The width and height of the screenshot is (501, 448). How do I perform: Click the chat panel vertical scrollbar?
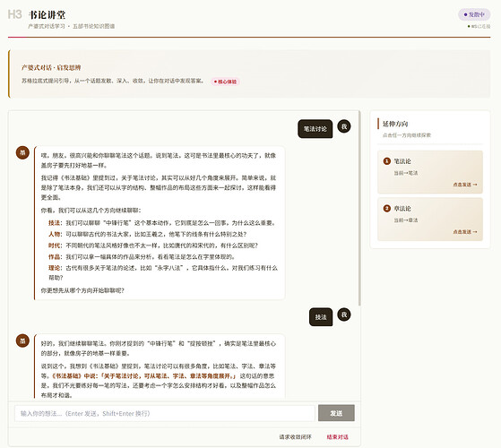tap(359, 208)
